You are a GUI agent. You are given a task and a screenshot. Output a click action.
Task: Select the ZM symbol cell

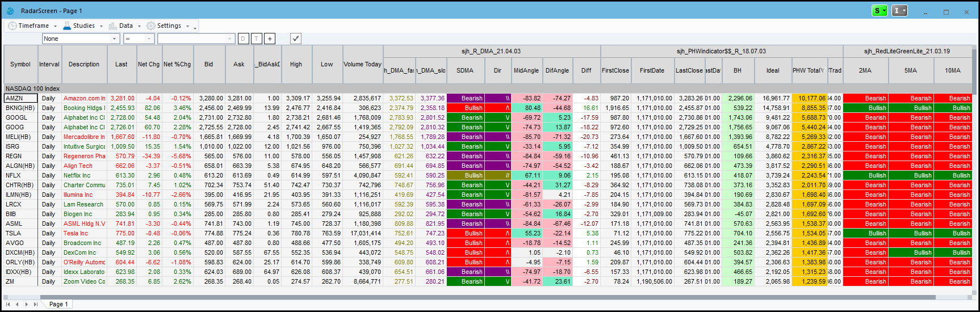[20, 281]
